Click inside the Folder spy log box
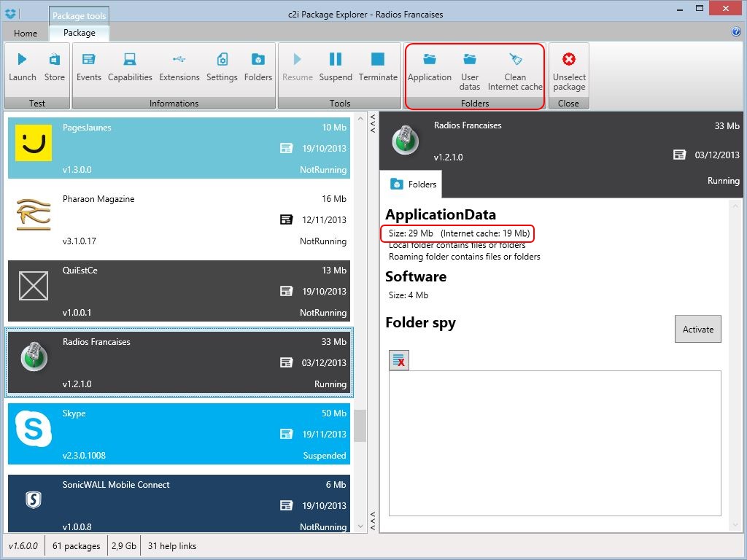This screenshot has width=747, height=560. pos(555,443)
